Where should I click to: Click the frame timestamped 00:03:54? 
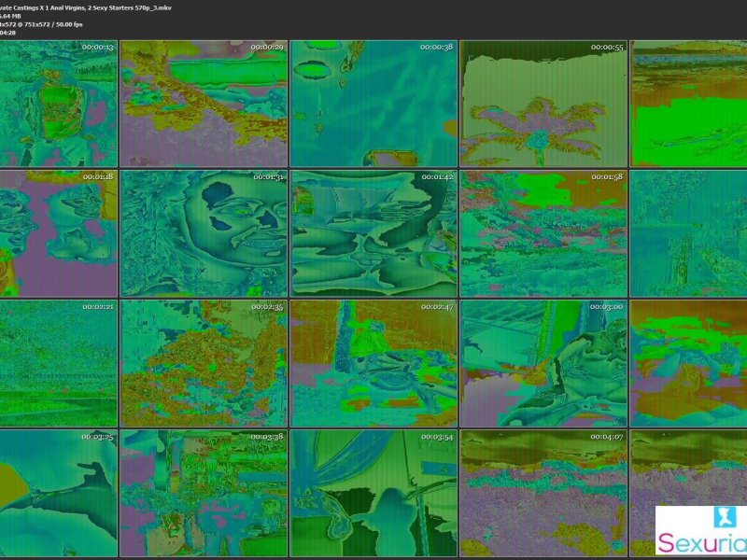tap(373, 493)
